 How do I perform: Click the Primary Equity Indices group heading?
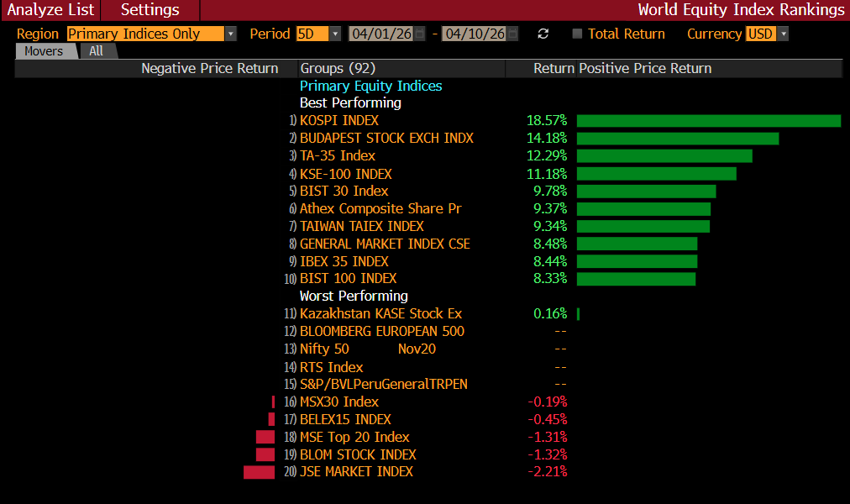pos(370,86)
